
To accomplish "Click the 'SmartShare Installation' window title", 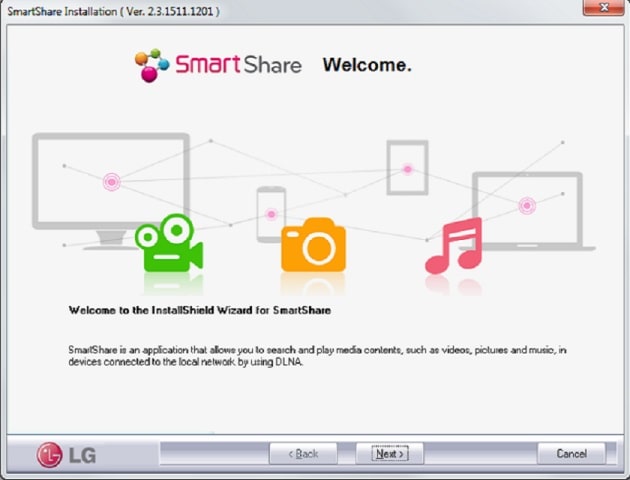I will coord(114,11).
